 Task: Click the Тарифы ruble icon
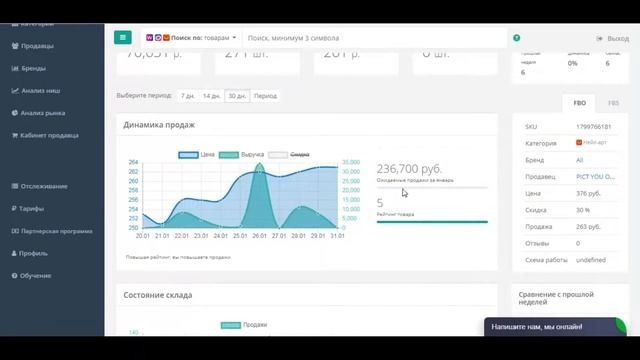point(14,209)
